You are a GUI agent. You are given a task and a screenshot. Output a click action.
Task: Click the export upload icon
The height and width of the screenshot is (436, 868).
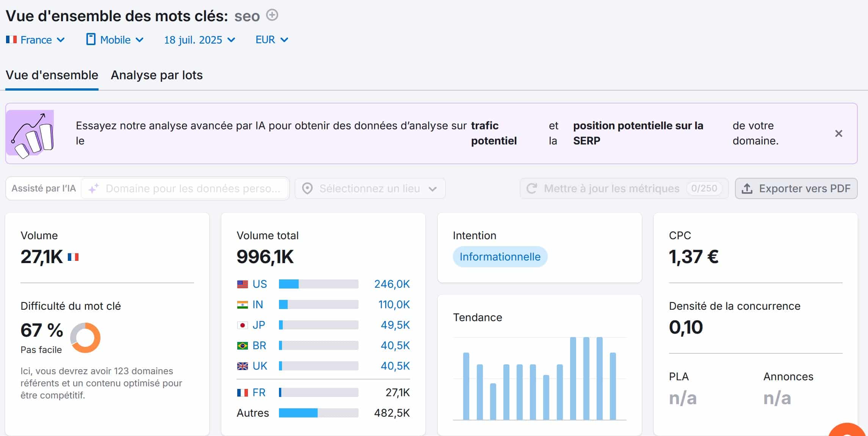[747, 188]
